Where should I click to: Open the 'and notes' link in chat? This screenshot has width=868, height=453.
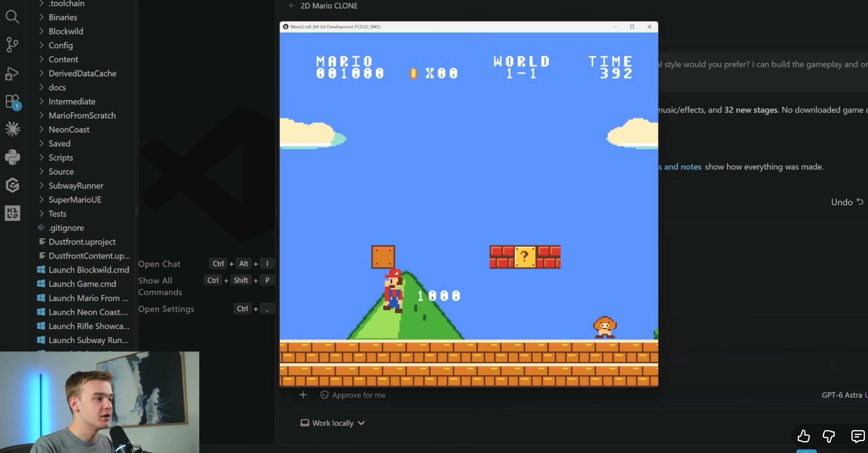click(683, 167)
